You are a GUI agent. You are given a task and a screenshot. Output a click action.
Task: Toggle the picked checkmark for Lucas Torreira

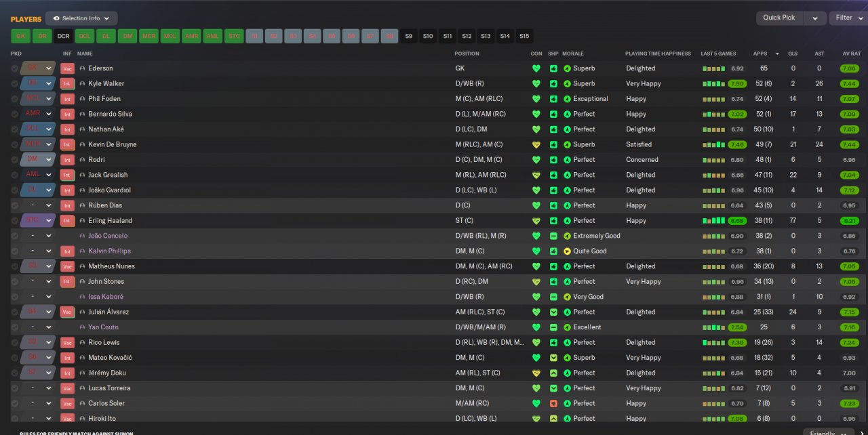tap(14, 388)
